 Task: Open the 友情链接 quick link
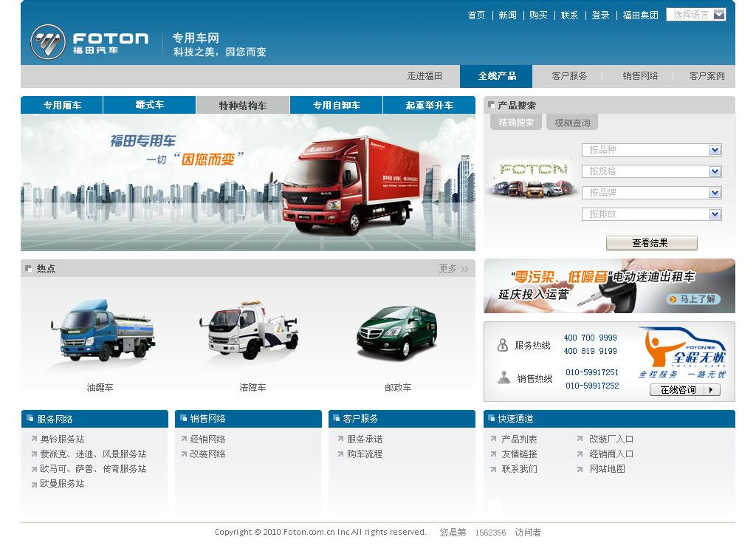[519, 454]
